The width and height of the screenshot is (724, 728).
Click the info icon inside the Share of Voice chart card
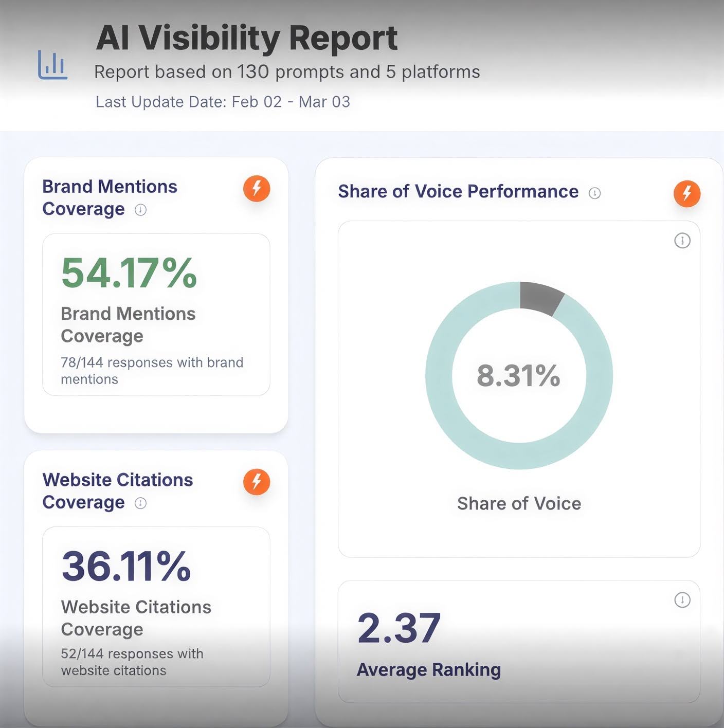682,240
